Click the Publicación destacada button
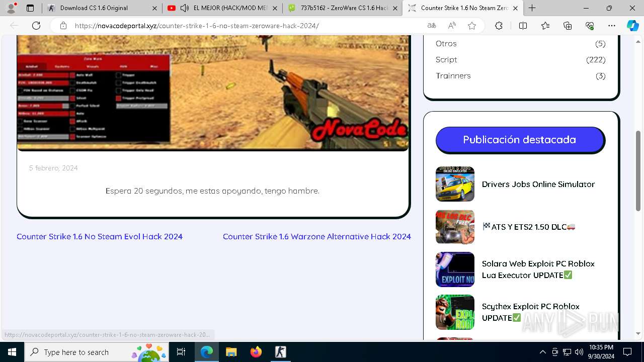 point(520,140)
